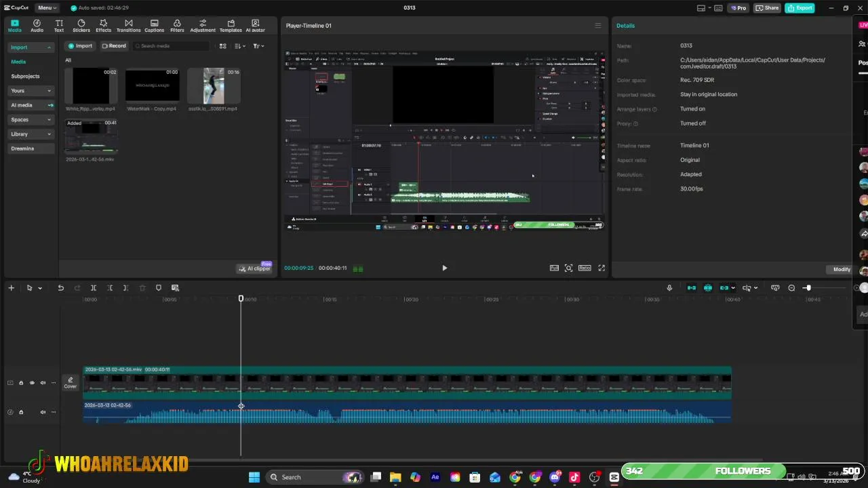Open the Player panel hamburger menu
This screenshot has width=868, height=488.
point(597,26)
